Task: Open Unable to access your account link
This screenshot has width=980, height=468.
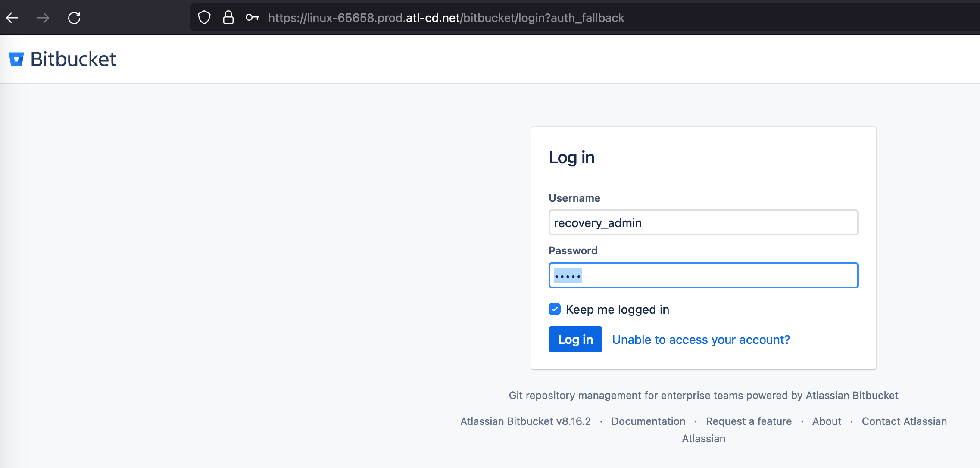Action: tap(701, 340)
